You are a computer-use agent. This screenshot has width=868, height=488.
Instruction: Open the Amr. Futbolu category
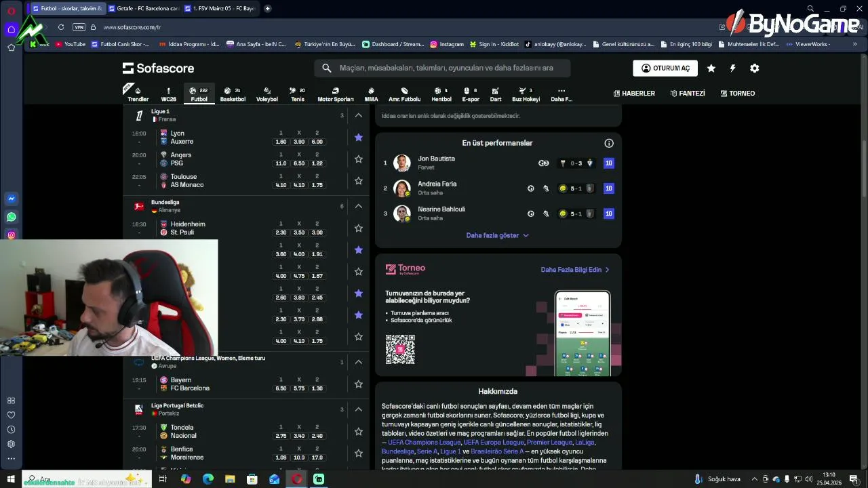[x=404, y=94]
